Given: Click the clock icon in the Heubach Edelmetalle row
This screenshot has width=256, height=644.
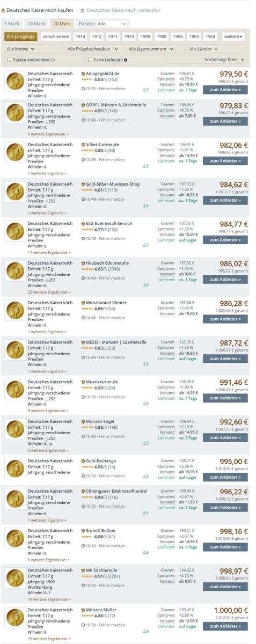Looking at the screenshot, I should (83, 278).
